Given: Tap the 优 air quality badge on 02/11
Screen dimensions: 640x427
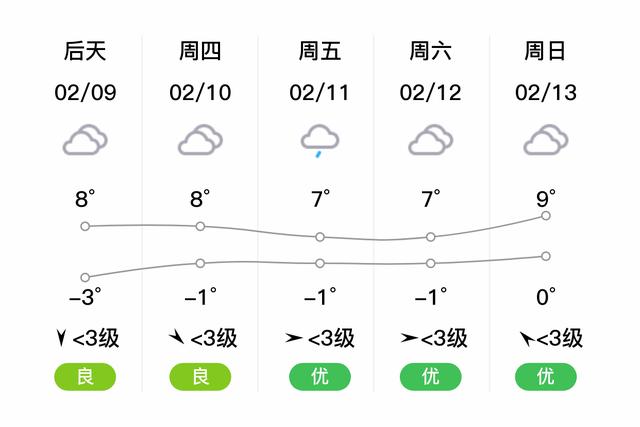Looking at the screenshot, I should (x=320, y=376).
